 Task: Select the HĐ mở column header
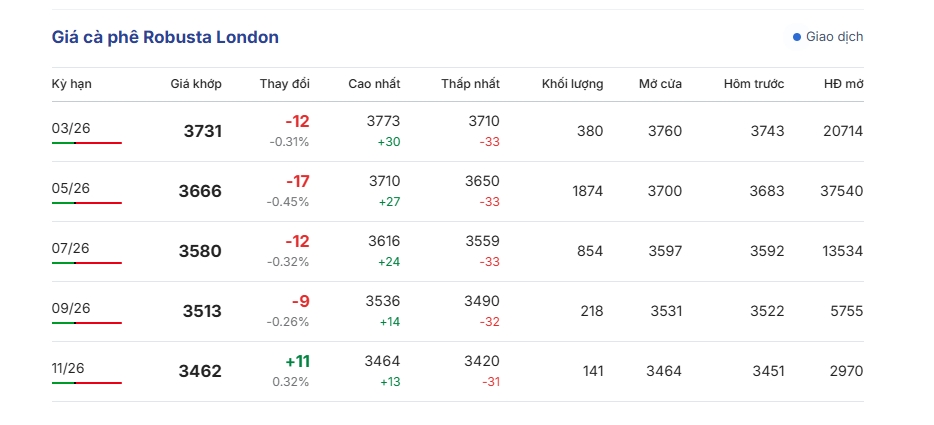pos(843,84)
